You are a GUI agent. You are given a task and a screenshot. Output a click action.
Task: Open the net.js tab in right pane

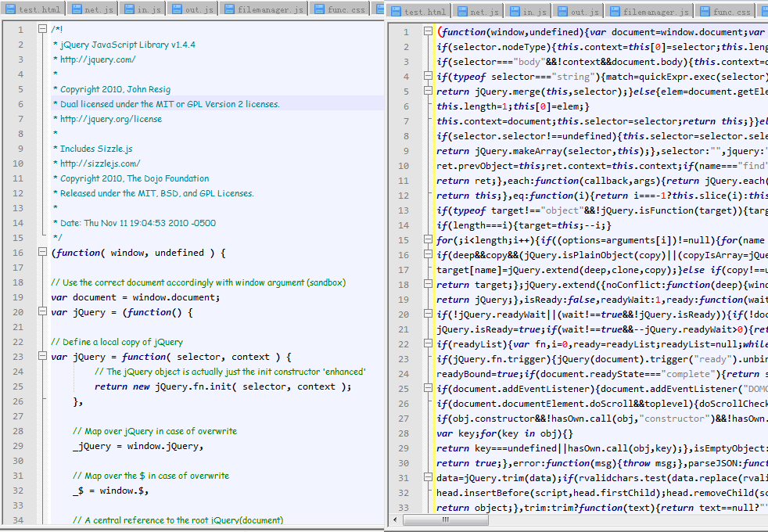[484, 12]
